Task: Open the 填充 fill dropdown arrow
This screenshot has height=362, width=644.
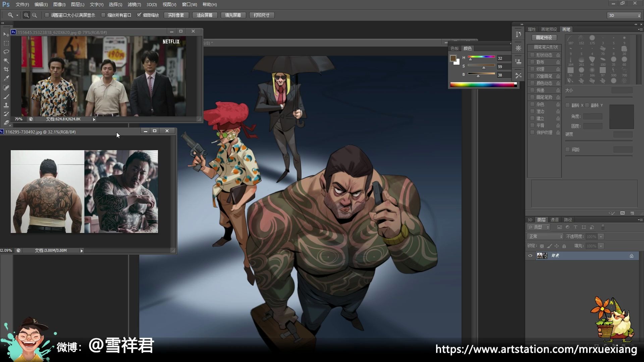Action: (x=601, y=246)
